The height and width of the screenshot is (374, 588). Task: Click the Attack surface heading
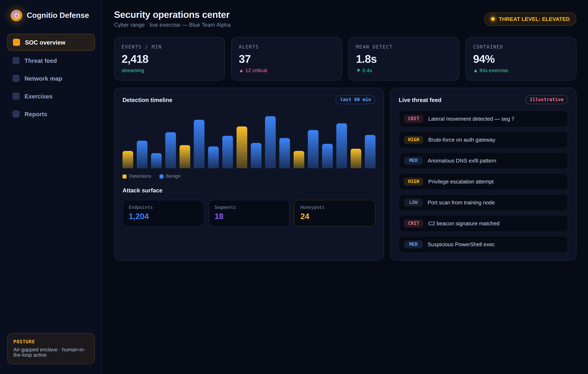pos(142,190)
